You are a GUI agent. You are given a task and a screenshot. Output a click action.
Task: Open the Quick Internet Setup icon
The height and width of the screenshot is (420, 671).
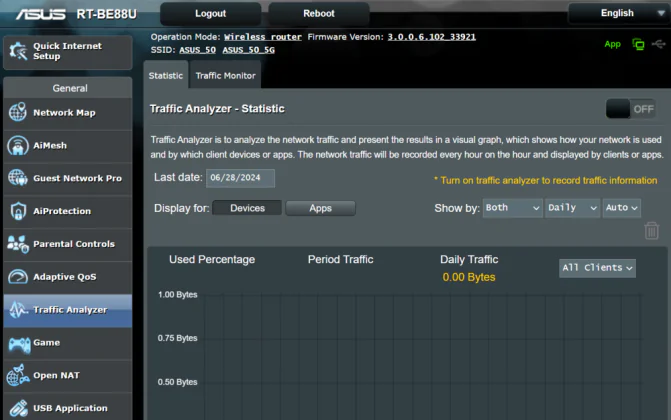[18, 51]
